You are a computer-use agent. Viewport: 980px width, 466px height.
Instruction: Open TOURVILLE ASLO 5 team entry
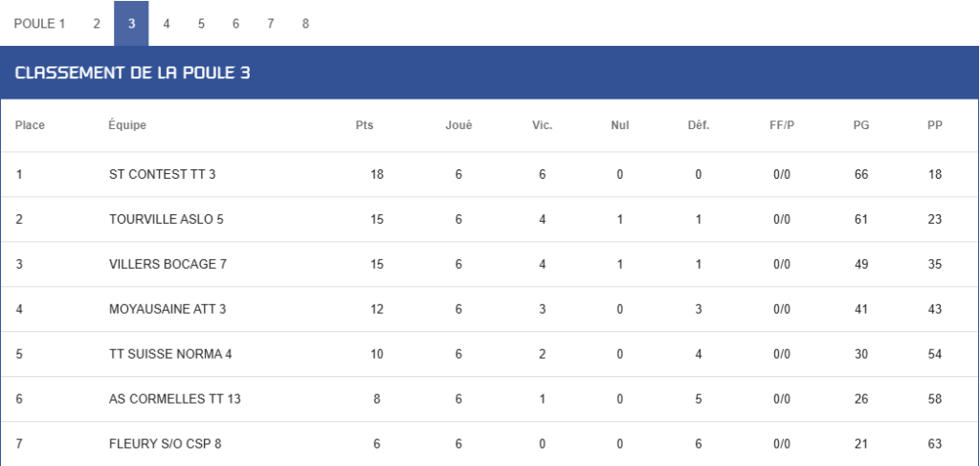(167, 220)
